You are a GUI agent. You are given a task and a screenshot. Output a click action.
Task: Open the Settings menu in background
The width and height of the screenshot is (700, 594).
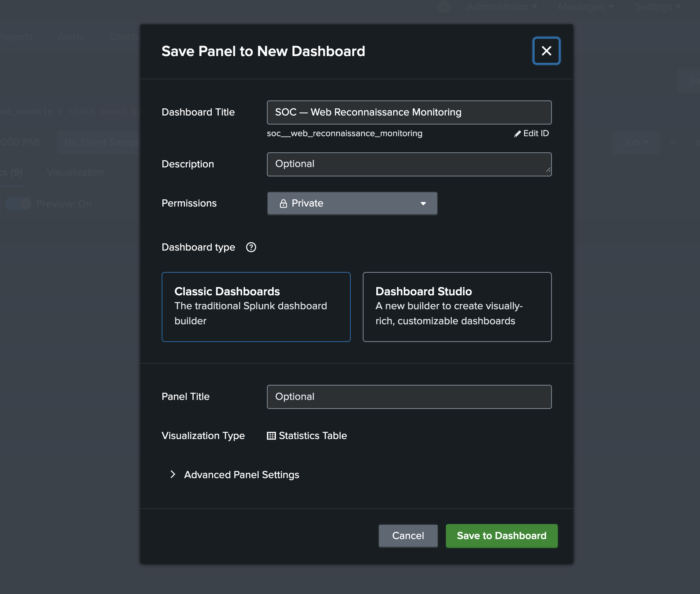(658, 7)
